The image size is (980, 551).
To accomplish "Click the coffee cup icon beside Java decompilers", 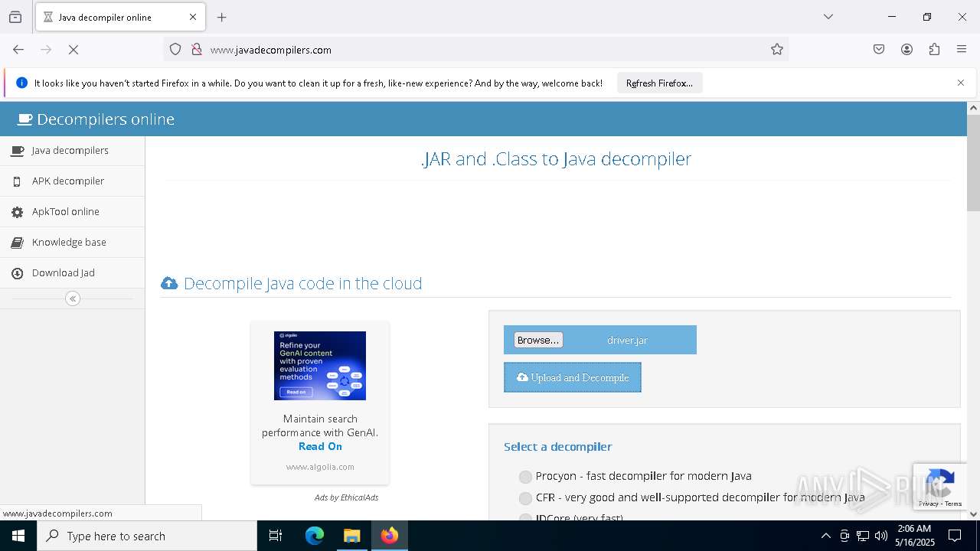I will (17, 151).
